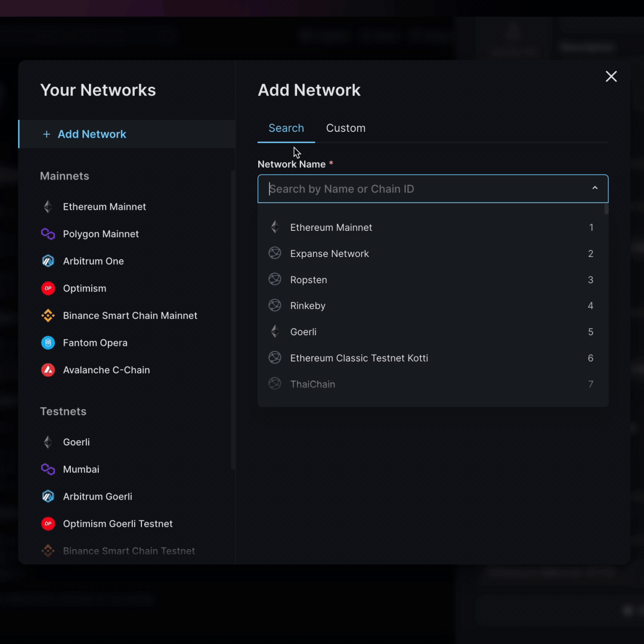Pick Rinkeby from the search results

tap(433, 305)
